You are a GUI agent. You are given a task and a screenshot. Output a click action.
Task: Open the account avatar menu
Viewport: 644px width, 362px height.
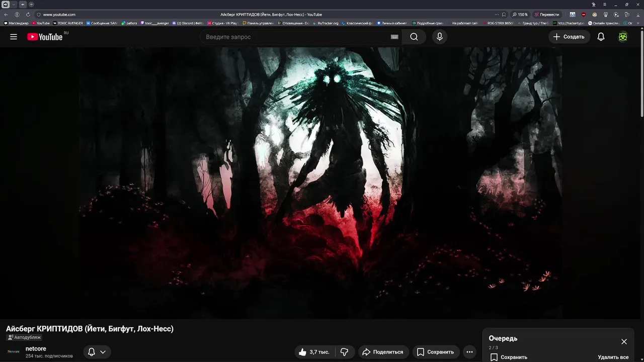(x=623, y=37)
